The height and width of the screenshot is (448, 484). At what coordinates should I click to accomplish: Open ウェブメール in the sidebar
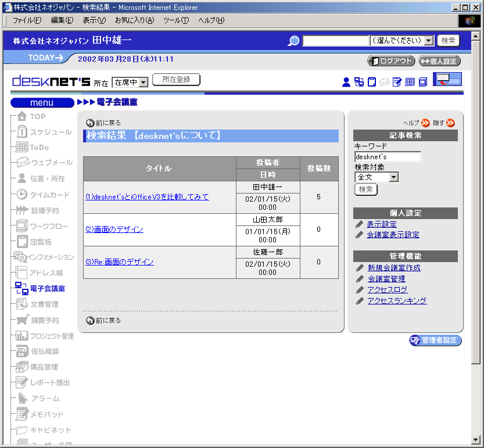coord(45,162)
